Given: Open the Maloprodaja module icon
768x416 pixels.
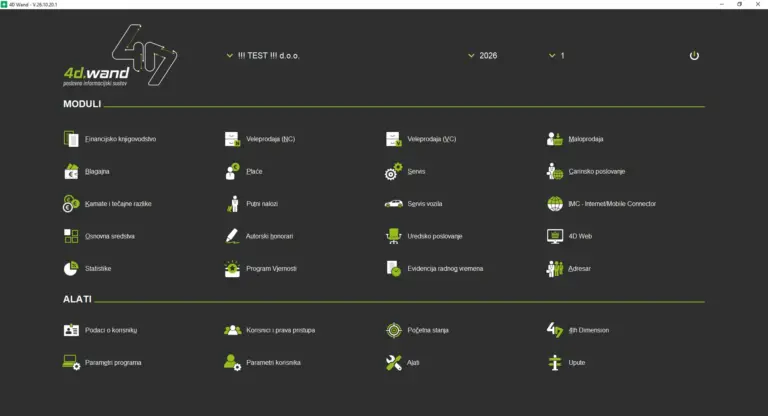Looking at the screenshot, I should click(x=554, y=139).
